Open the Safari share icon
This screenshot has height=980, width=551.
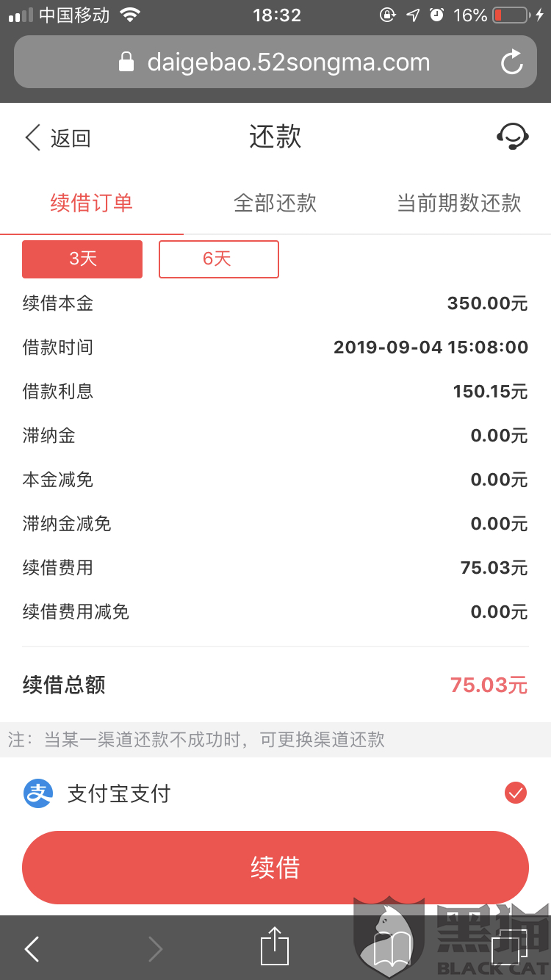[275, 946]
